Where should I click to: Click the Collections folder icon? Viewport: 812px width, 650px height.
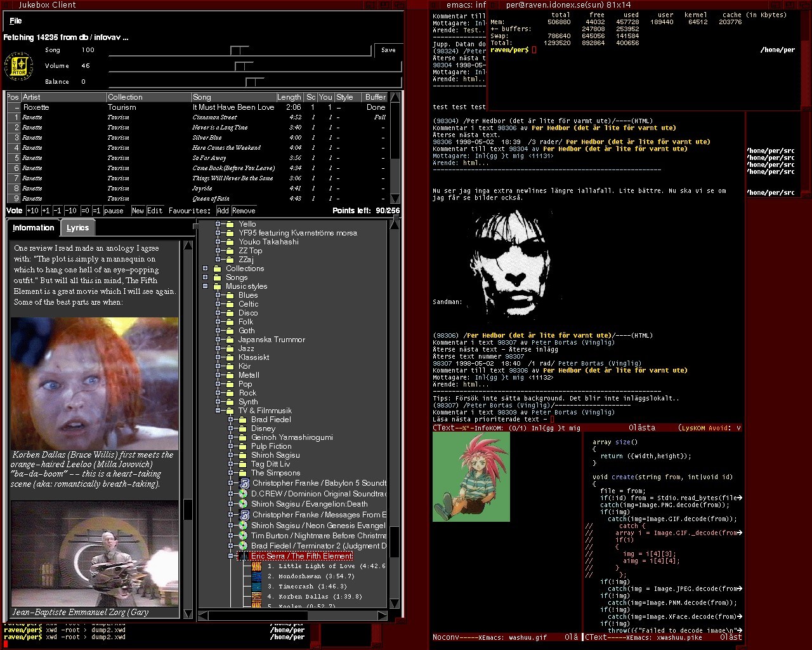(x=218, y=269)
